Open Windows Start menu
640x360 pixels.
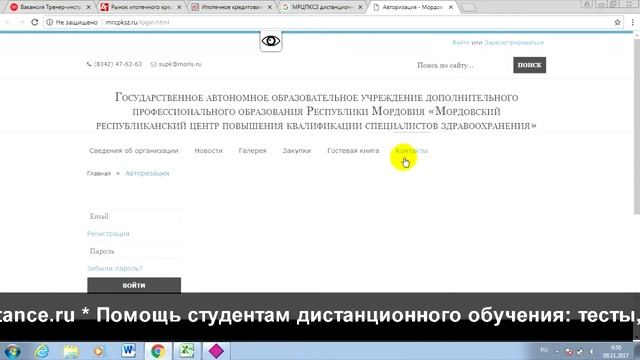coord(12,351)
